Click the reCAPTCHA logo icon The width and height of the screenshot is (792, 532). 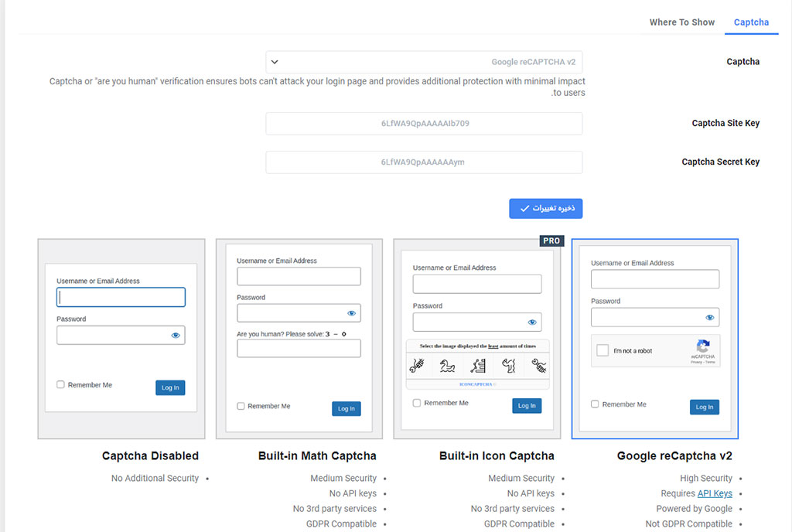(x=703, y=346)
